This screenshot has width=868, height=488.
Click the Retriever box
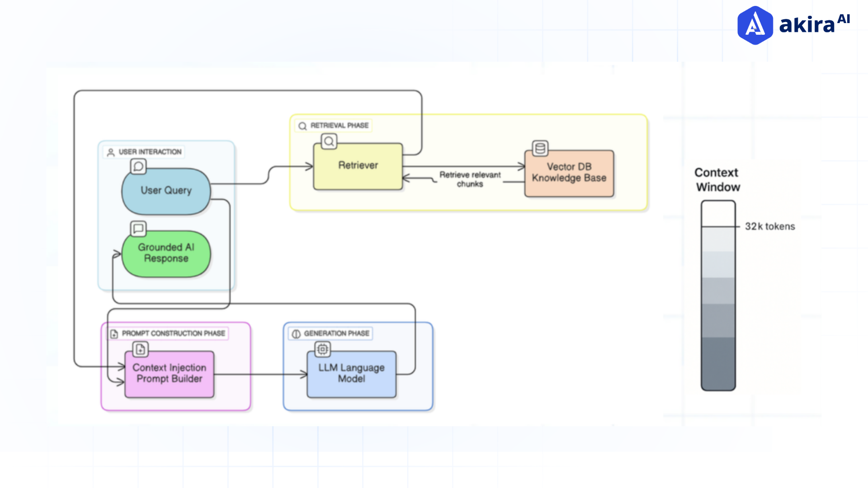pyautogui.click(x=358, y=165)
